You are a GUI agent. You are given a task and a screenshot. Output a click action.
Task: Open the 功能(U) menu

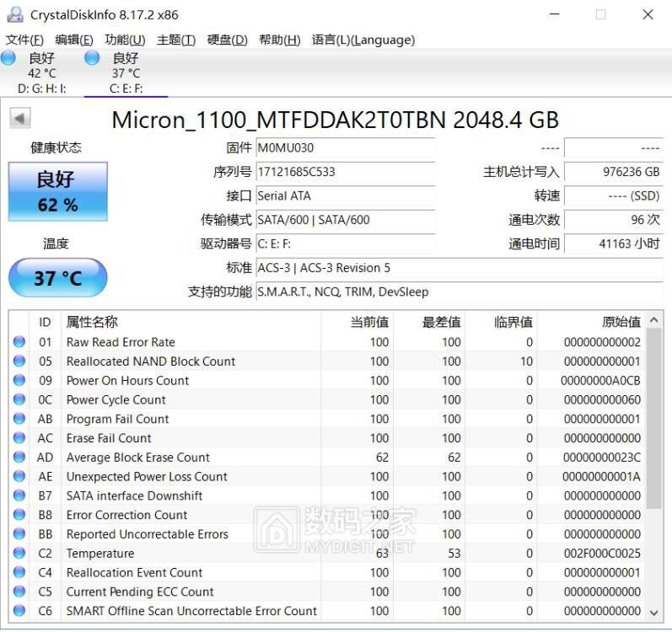[125, 40]
